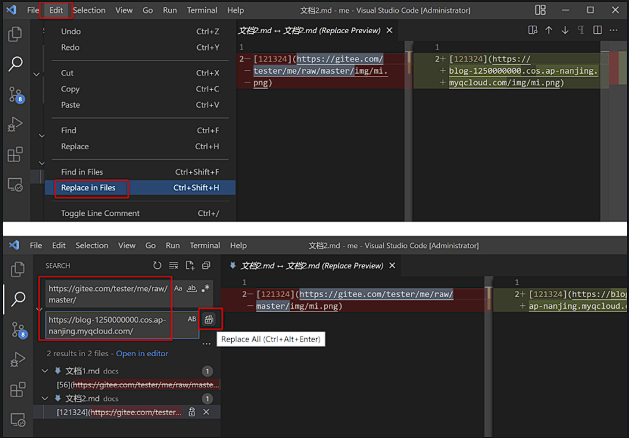Toggle inline view icon in upper editor toolbar
Image resolution: width=629 pixels, height=438 pixels.
(597, 30)
